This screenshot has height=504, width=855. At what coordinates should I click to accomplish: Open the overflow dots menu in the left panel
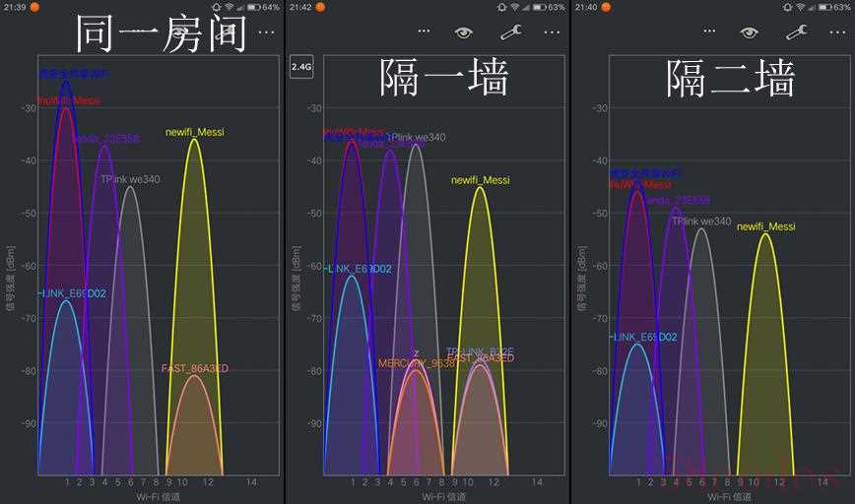(266, 31)
